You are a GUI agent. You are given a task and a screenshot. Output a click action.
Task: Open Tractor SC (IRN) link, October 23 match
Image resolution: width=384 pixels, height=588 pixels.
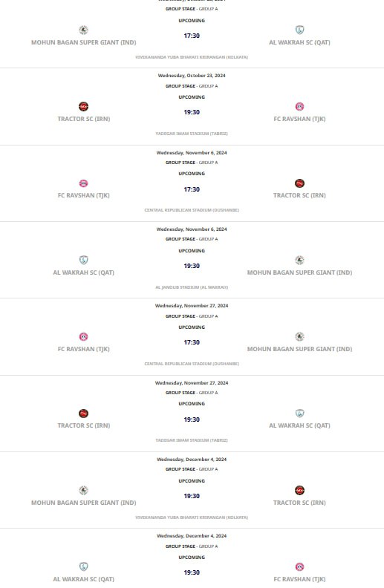click(84, 119)
